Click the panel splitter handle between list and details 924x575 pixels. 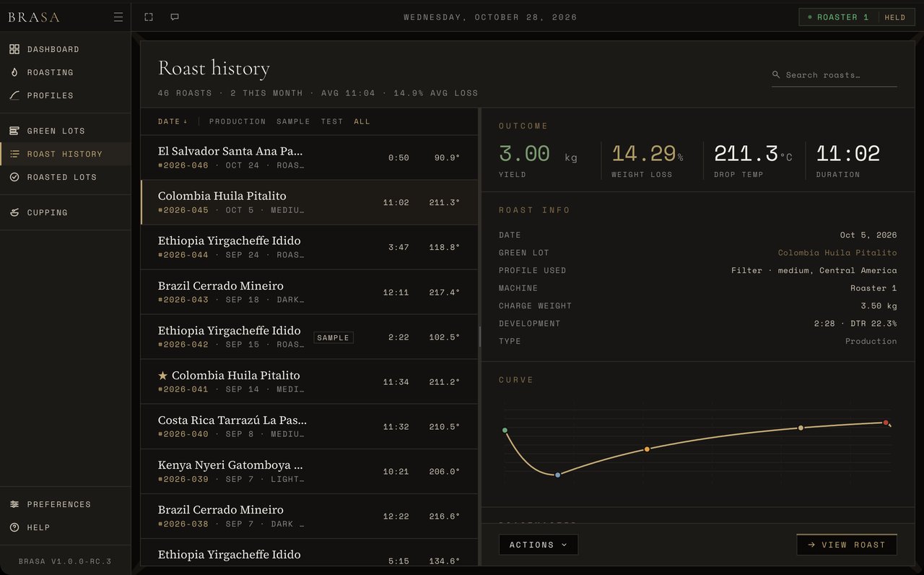pos(479,336)
